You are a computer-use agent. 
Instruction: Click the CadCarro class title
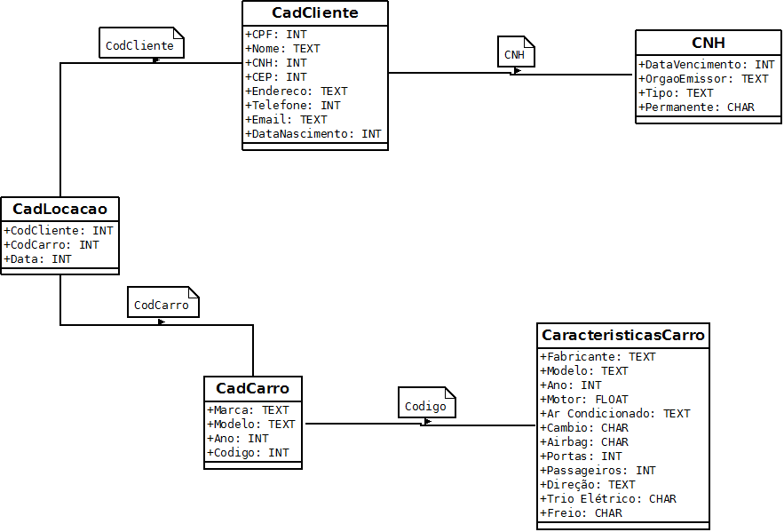(x=252, y=389)
